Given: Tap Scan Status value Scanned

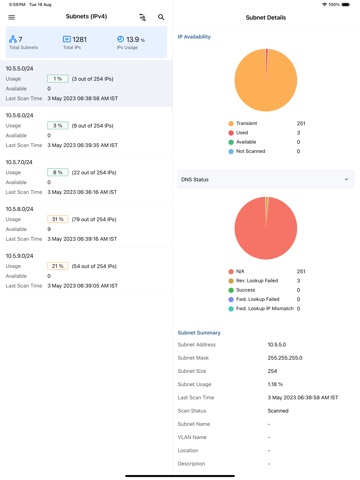Looking at the screenshot, I should (278, 411).
